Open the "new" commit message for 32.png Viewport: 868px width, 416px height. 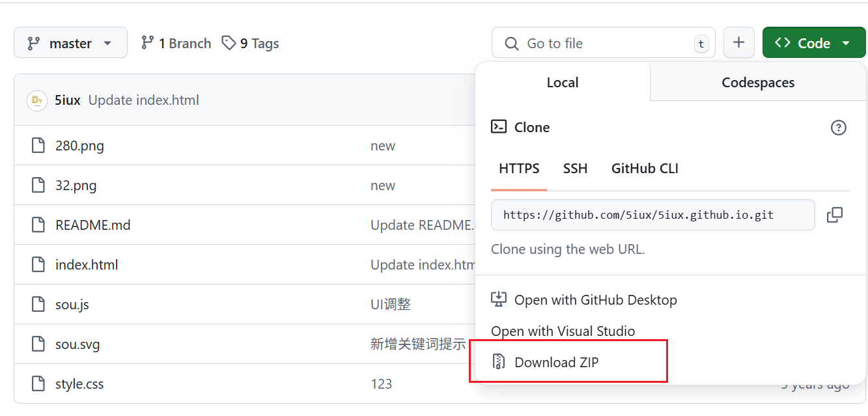[x=383, y=186]
